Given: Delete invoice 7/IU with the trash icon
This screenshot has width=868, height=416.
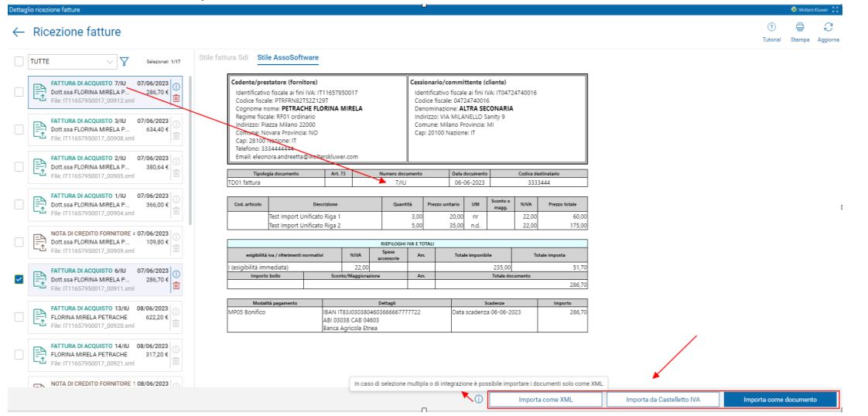Looking at the screenshot, I should coord(176,98).
